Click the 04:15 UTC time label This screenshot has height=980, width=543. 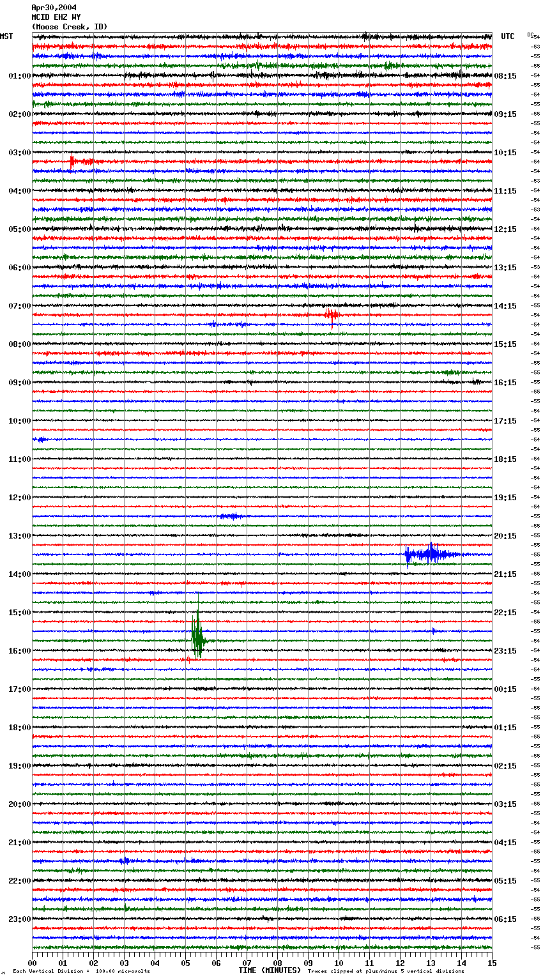(x=505, y=843)
